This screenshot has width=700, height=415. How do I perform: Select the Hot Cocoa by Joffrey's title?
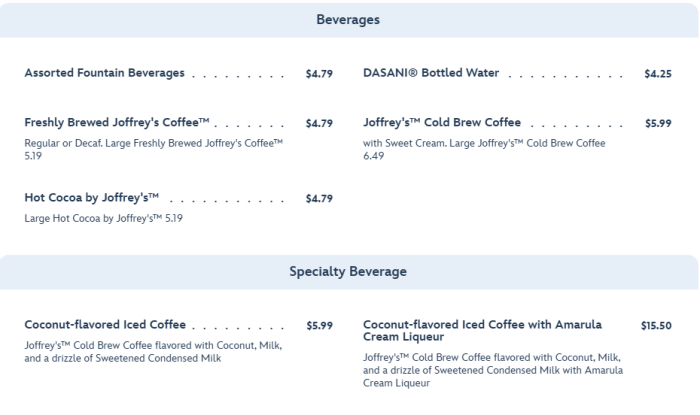tap(92, 198)
